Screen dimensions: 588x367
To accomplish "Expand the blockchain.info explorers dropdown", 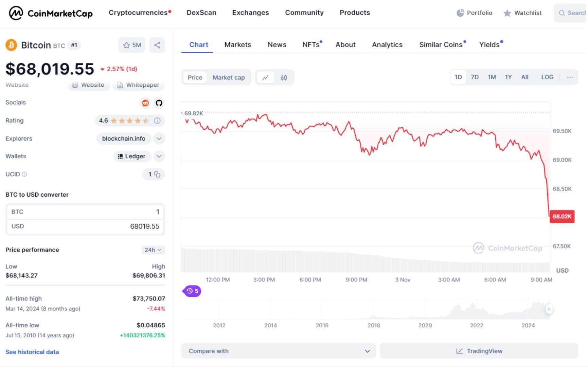I will [x=158, y=139].
